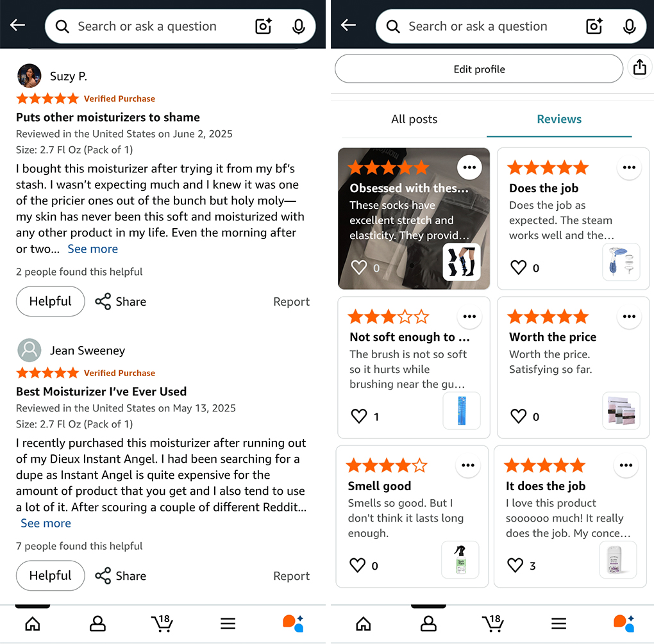The image size is (654, 644).
Task: Tap the microphone icon in right search bar
Action: [630, 26]
